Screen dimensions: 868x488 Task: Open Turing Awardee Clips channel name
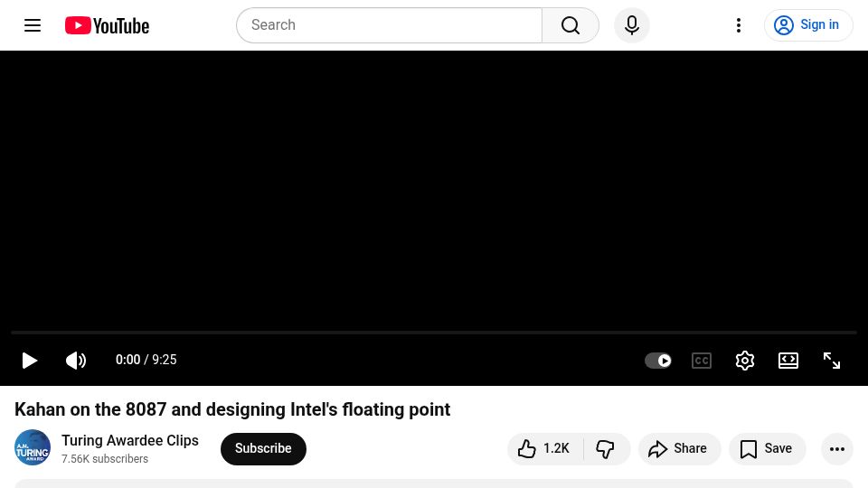pos(130,440)
